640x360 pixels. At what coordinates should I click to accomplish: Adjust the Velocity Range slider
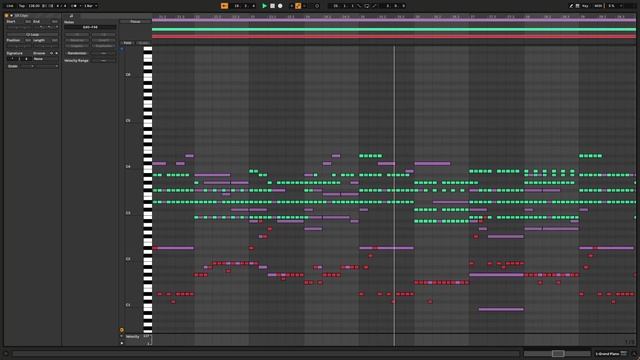(x=104, y=60)
